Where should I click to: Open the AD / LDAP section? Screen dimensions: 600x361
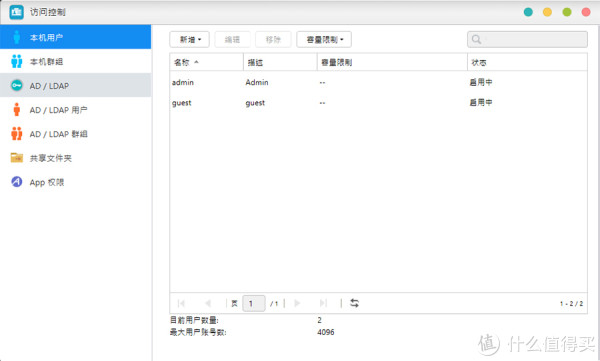75,85
